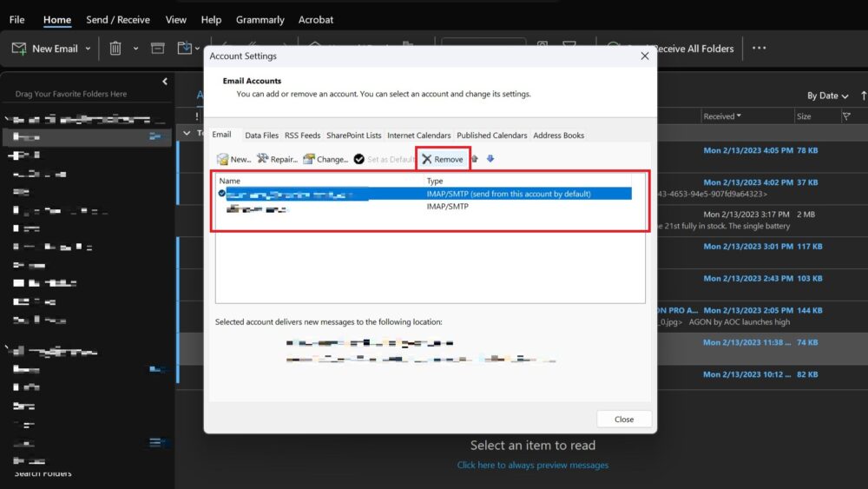Select the Email tab in Account Settings
This screenshot has height=489, width=868.
coord(221,135)
